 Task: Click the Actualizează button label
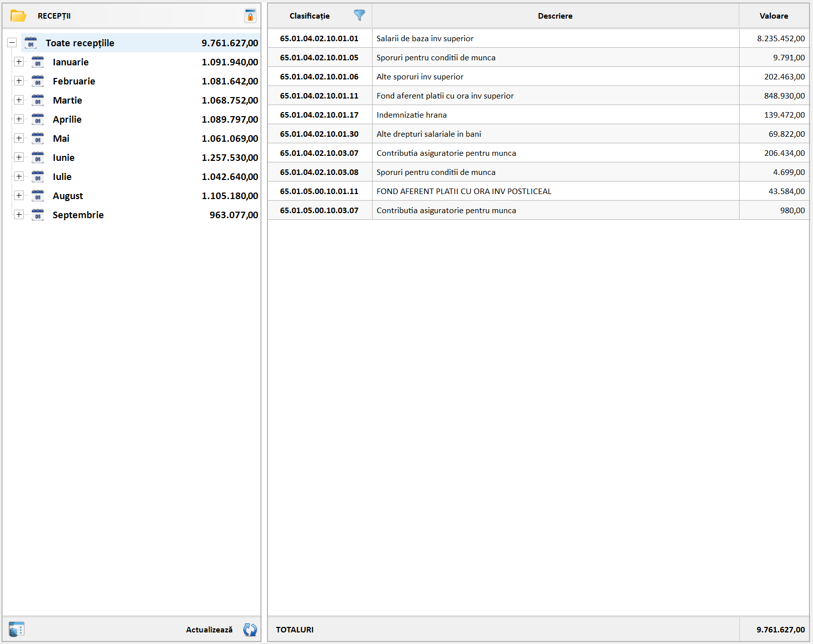pyautogui.click(x=209, y=629)
